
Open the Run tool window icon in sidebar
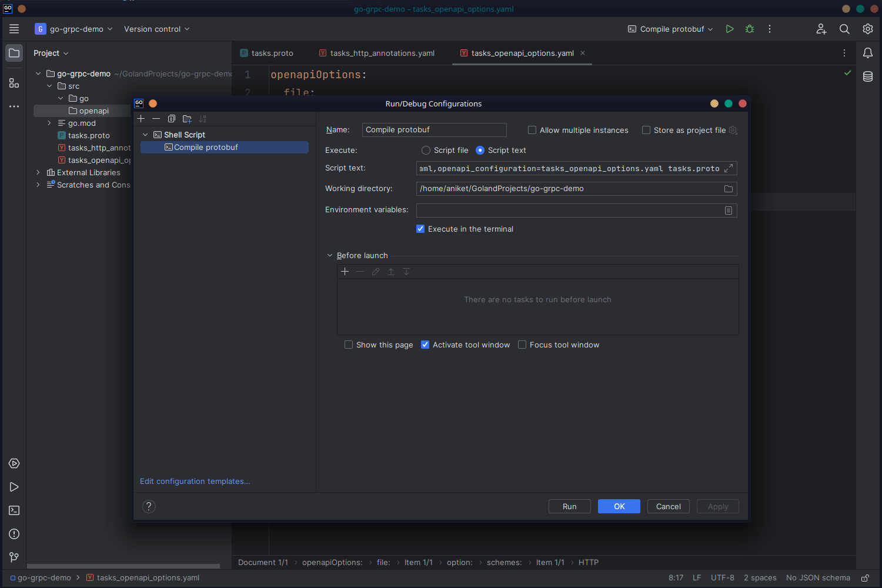[x=14, y=487]
